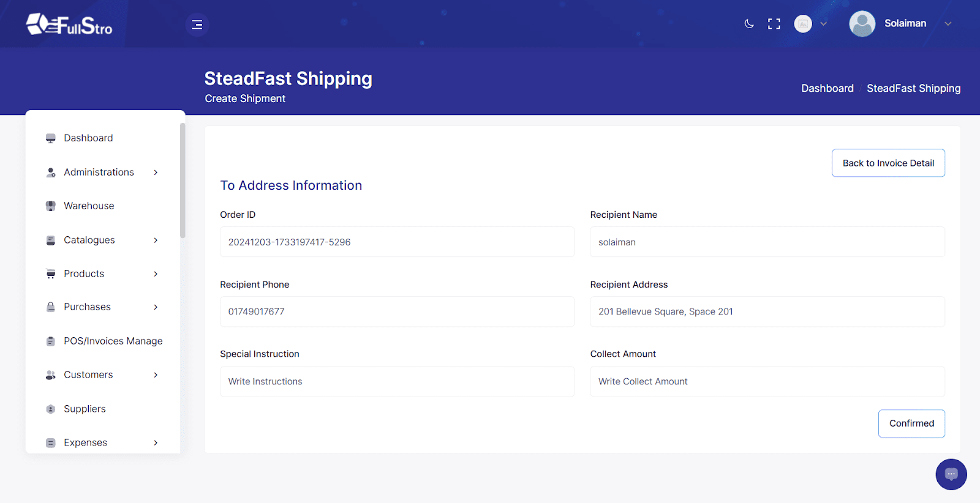Screen dimensions: 980x503
Task: Click the POS/Invoices clipboard icon
Action: 51,341
